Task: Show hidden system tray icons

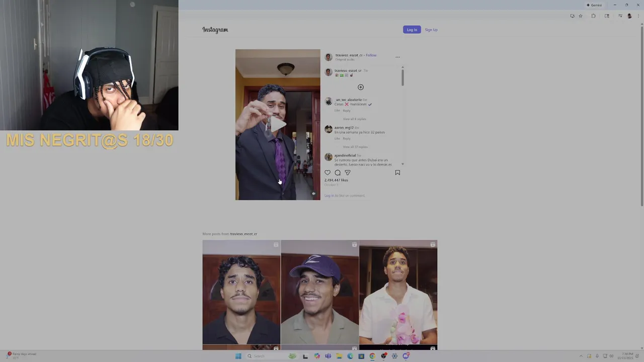Action: coord(581,356)
